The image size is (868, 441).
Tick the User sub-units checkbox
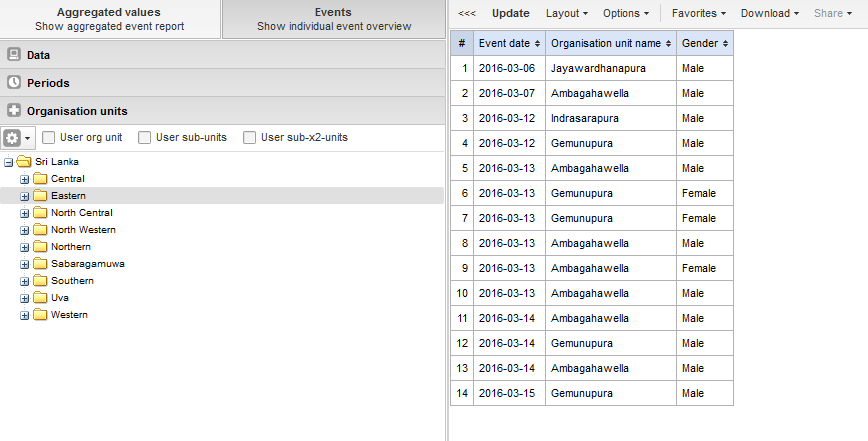pos(144,137)
